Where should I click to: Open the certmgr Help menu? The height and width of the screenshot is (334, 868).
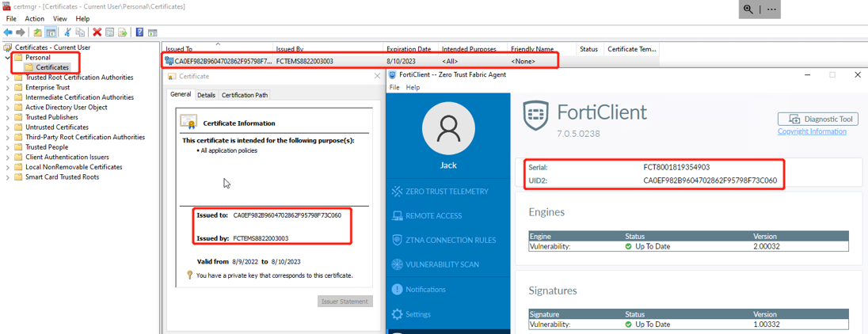coord(82,19)
